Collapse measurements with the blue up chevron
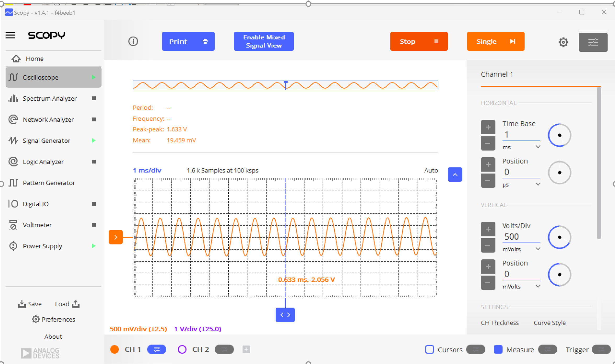Image resolution: width=615 pixels, height=364 pixels. (x=455, y=175)
